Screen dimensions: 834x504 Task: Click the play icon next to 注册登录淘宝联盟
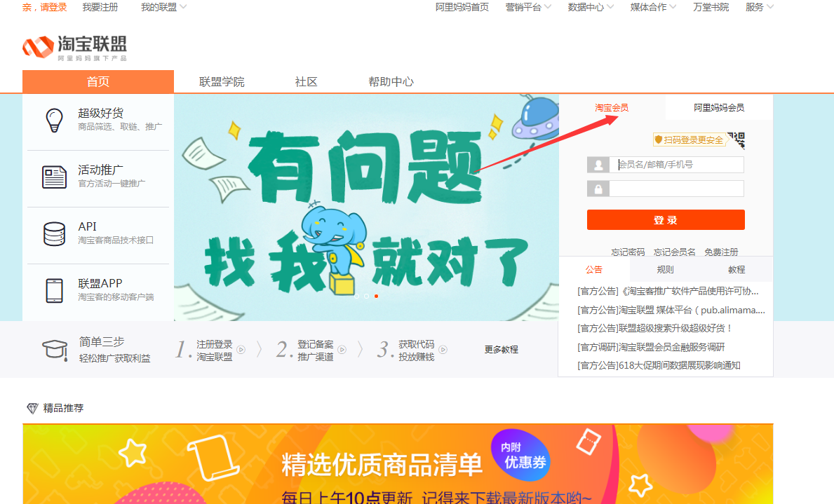[241, 350]
